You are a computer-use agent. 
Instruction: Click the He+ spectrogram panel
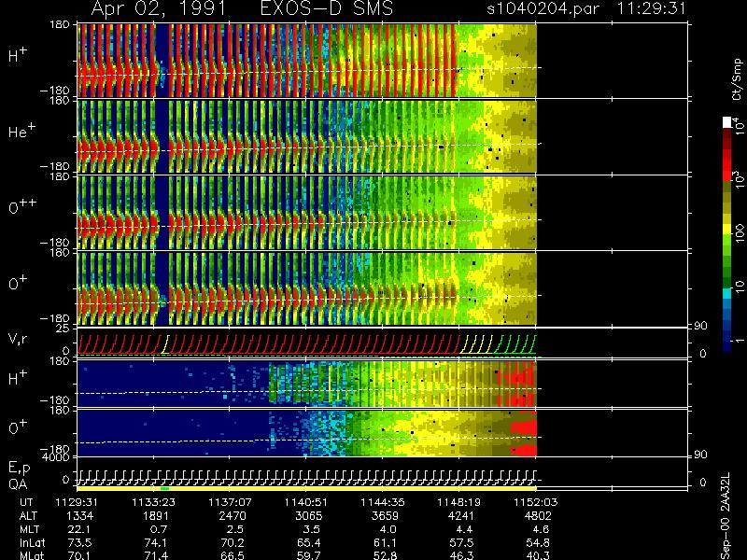coord(307,135)
